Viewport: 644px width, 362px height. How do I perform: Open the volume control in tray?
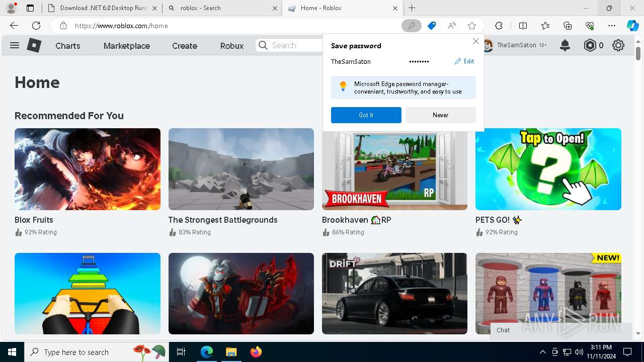point(579,352)
